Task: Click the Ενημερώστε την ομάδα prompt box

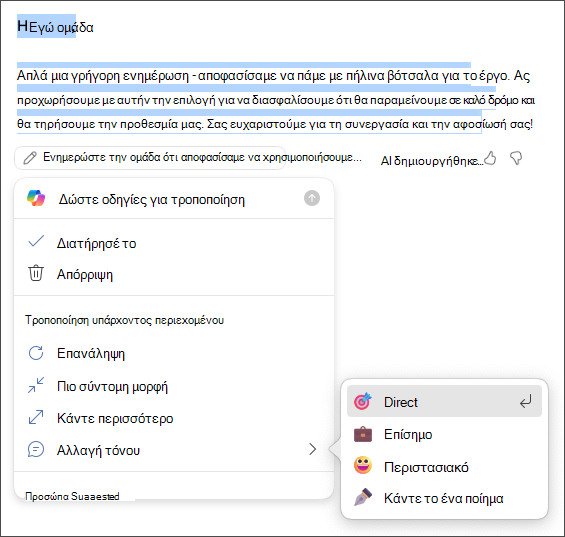Action: click(150, 158)
